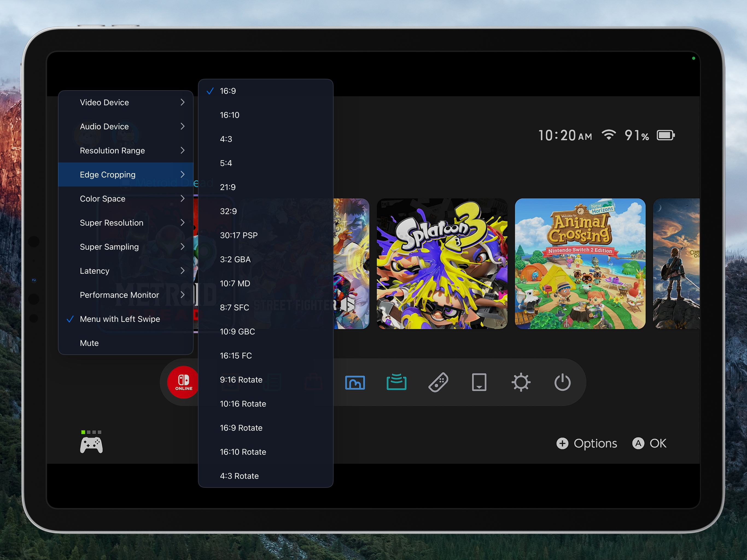This screenshot has width=747, height=560.
Task: Click the OK button label
Action: (x=658, y=443)
